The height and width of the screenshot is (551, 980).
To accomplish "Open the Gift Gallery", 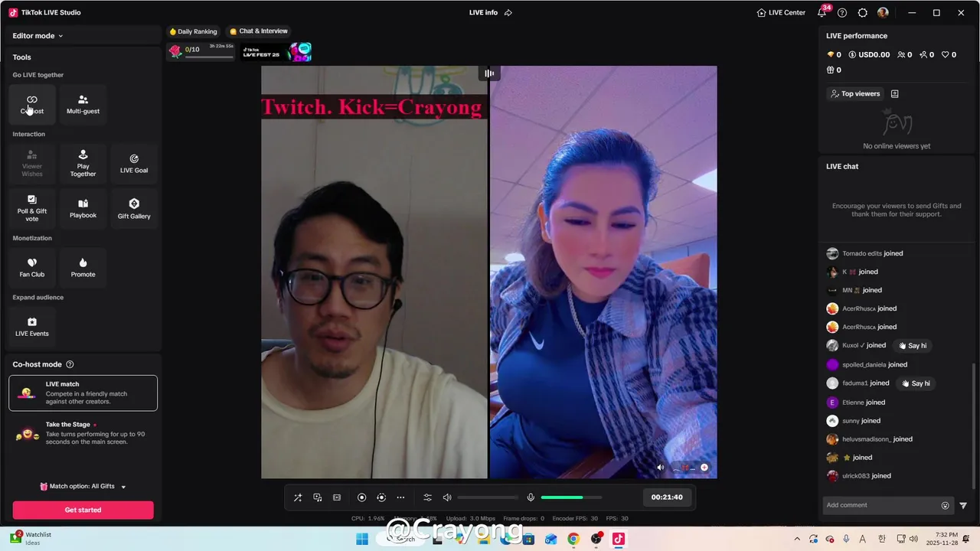I will pos(134,208).
